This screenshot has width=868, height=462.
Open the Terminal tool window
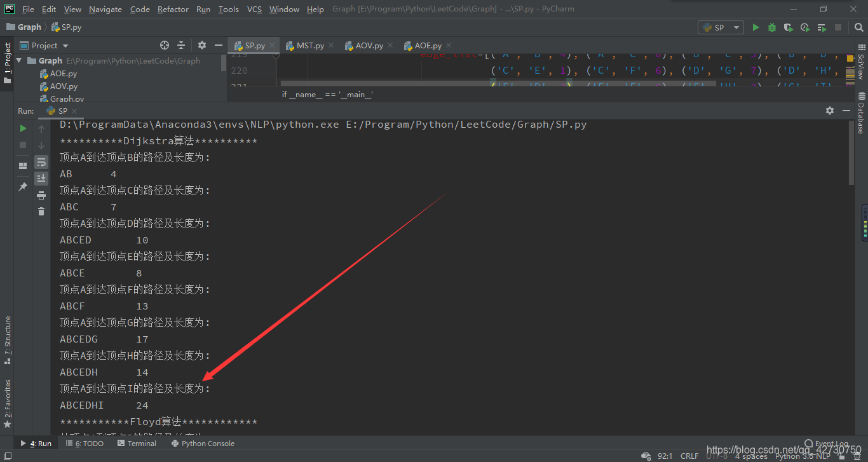point(137,444)
